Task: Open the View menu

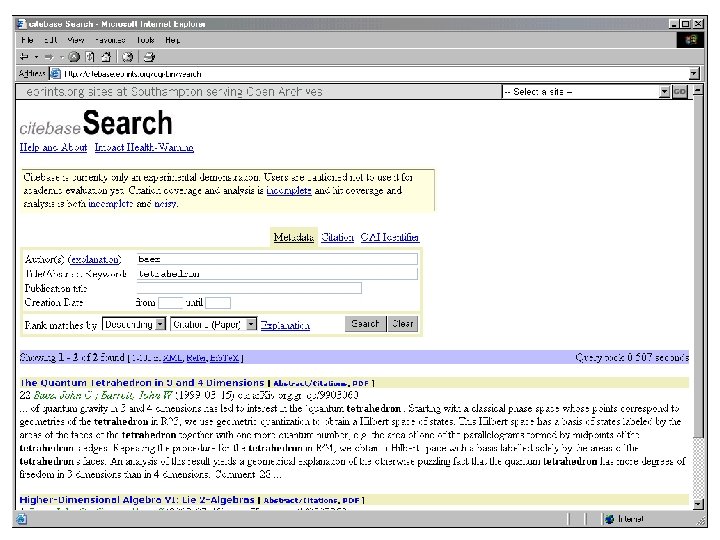Action: pos(76,40)
